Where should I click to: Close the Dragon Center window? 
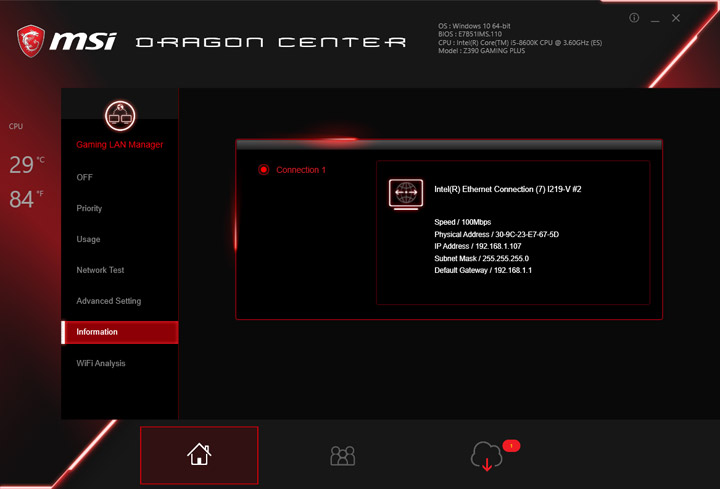tap(676, 18)
